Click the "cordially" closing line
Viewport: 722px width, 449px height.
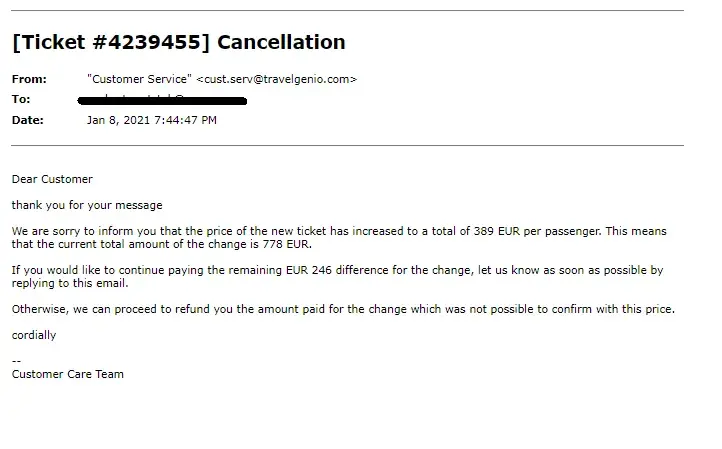(x=34, y=335)
